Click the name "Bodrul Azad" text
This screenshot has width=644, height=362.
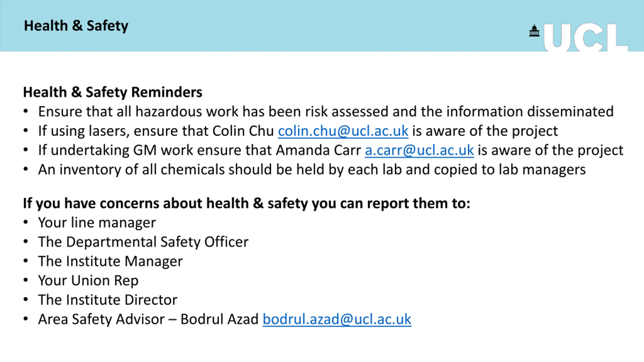pyautogui.click(x=219, y=319)
